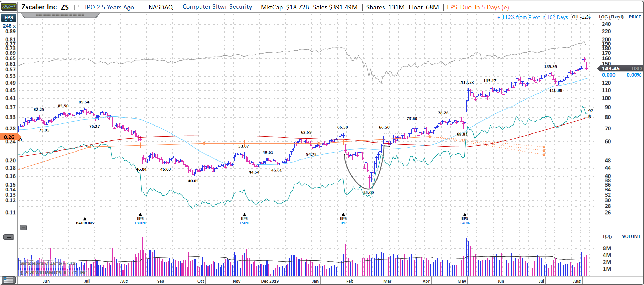This screenshot has height=285, width=644.
Task: Open the Computer Sftwr-Security industry group link
Action: coord(217,7)
